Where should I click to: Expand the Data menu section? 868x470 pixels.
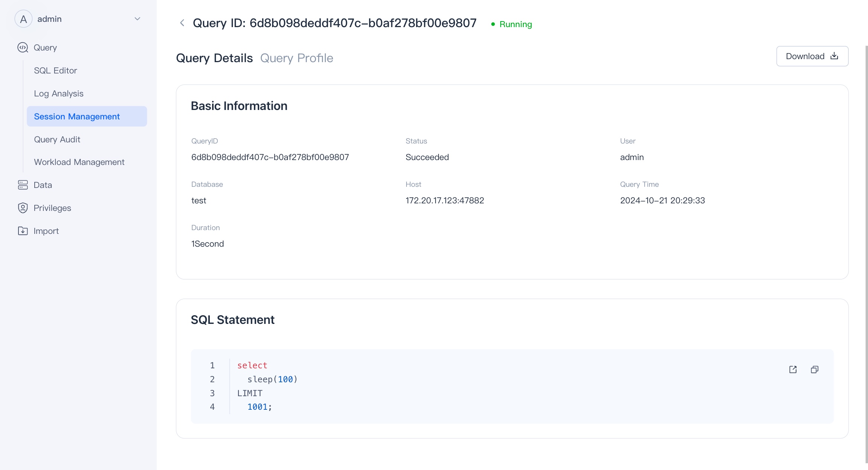click(43, 185)
